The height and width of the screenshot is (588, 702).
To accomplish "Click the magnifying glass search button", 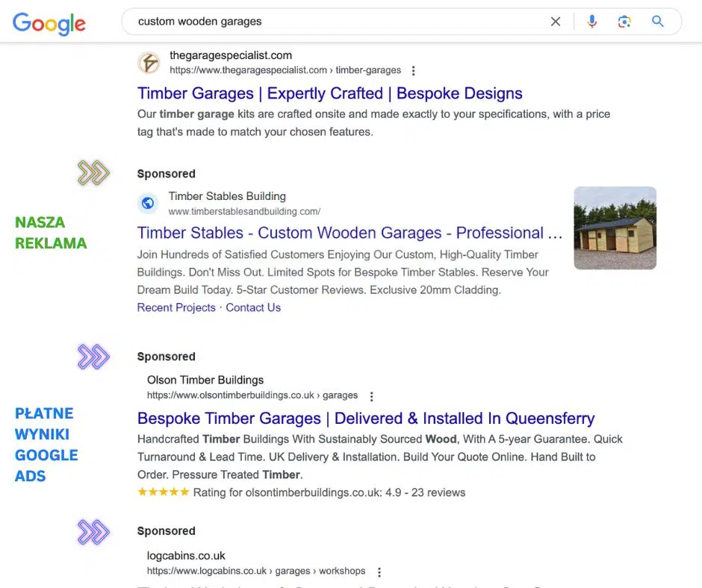I will point(658,22).
